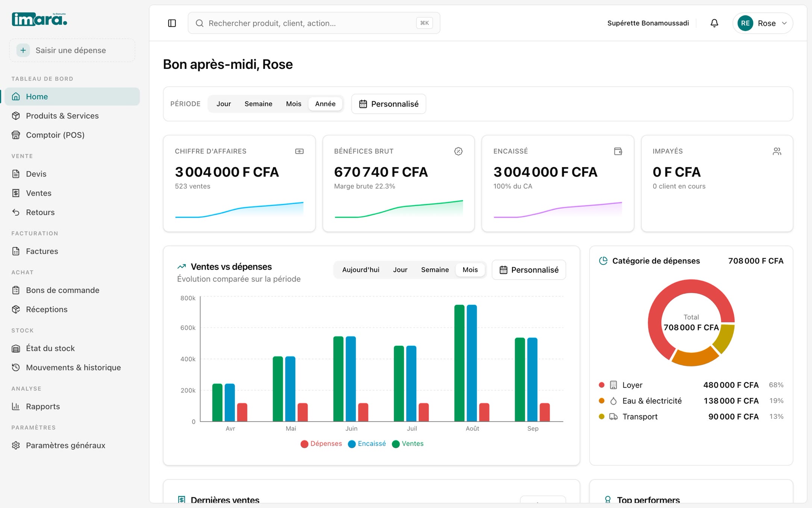Set chart range to Aujourd'hui
Viewport: 812px width, 508px height.
point(361,270)
